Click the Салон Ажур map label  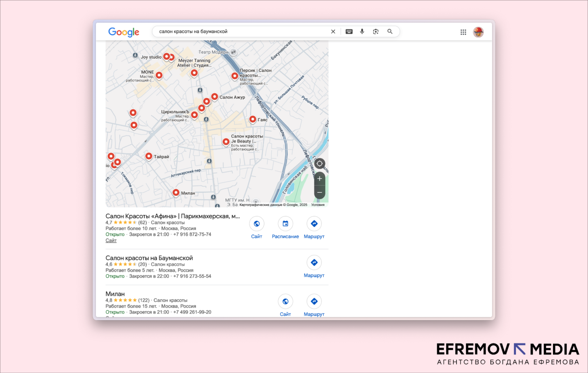232,97
